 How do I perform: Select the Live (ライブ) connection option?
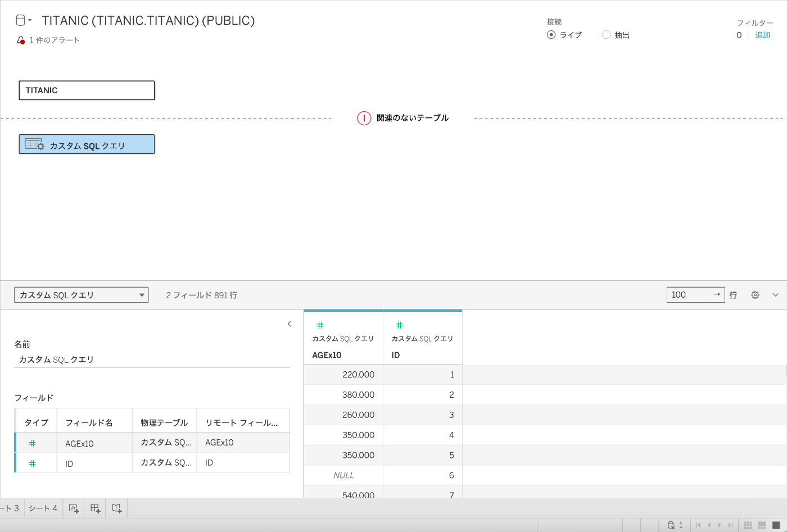pos(551,35)
